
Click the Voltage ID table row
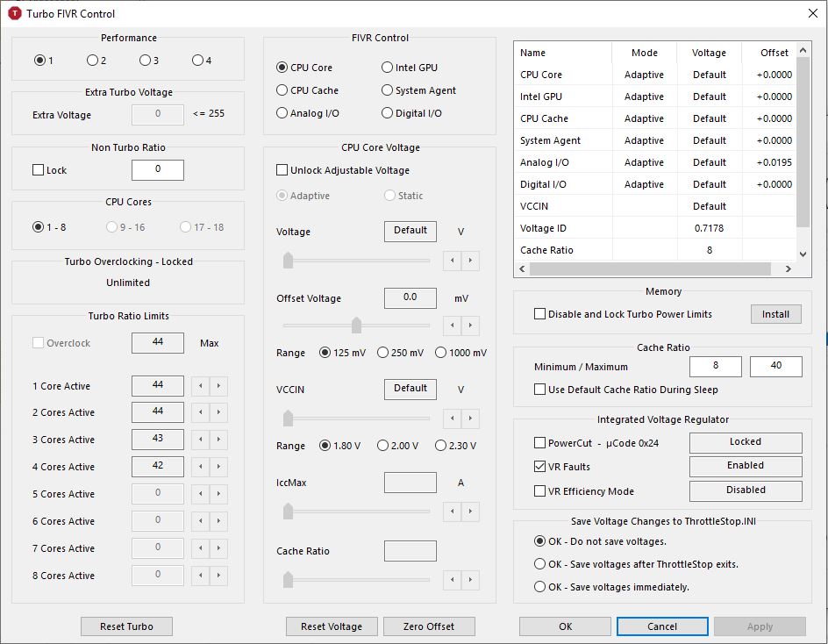pos(655,228)
